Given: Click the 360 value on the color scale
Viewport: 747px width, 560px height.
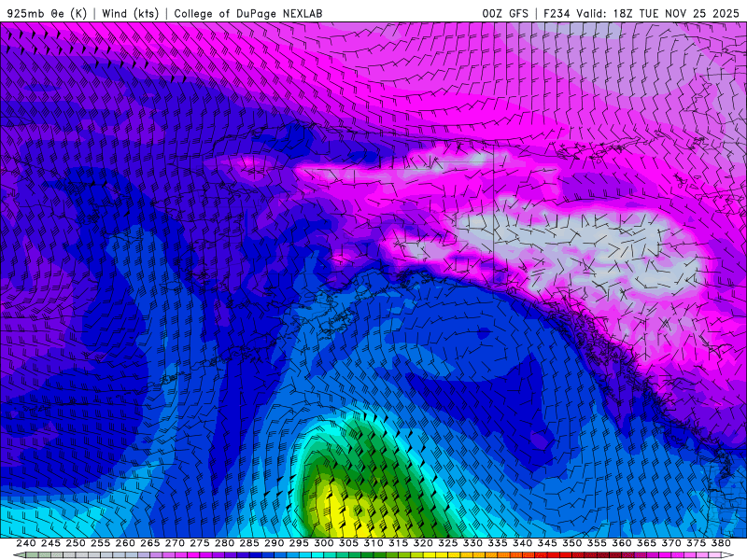Looking at the screenshot, I should [x=621, y=543].
